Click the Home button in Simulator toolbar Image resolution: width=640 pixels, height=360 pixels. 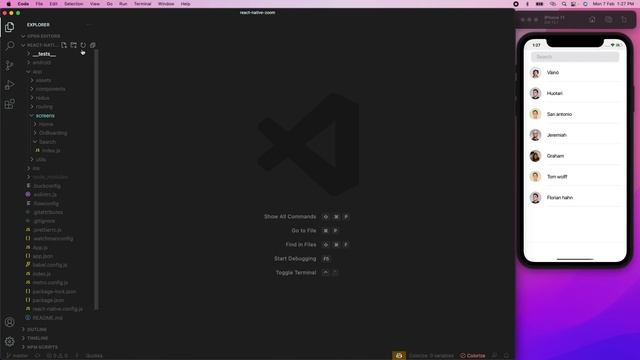tap(592, 19)
